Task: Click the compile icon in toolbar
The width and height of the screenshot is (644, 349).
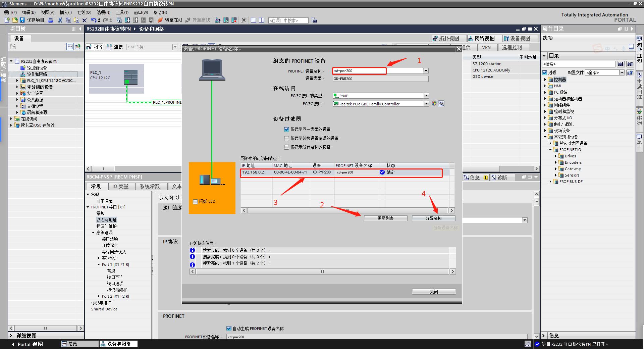Action: (x=119, y=20)
